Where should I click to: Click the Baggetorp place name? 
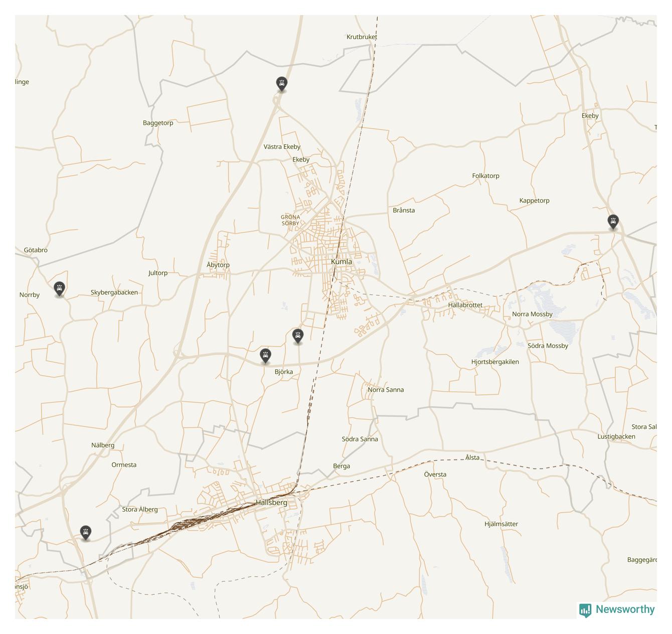[x=158, y=123]
